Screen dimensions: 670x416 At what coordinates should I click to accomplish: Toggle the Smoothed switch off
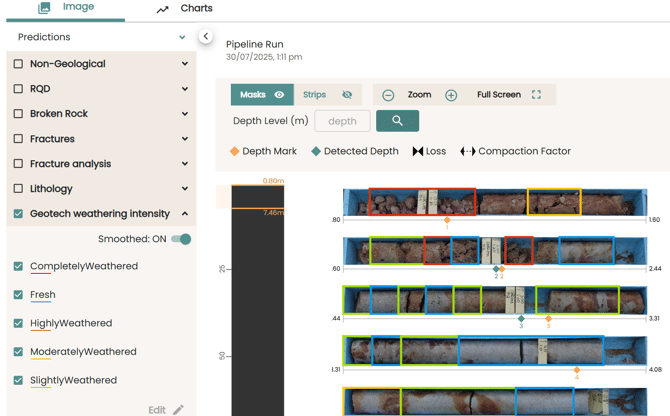pos(181,239)
